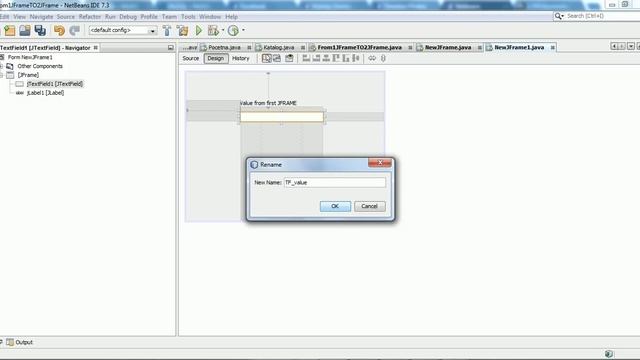Click Align Top in Row icon
The height and width of the screenshot is (360, 640).
(336, 58)
